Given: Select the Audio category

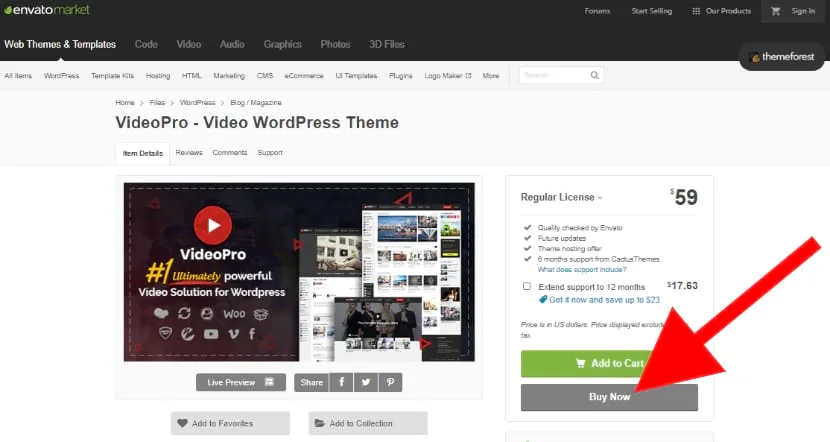Looking at the screenshot, I should tap(232, 44).
